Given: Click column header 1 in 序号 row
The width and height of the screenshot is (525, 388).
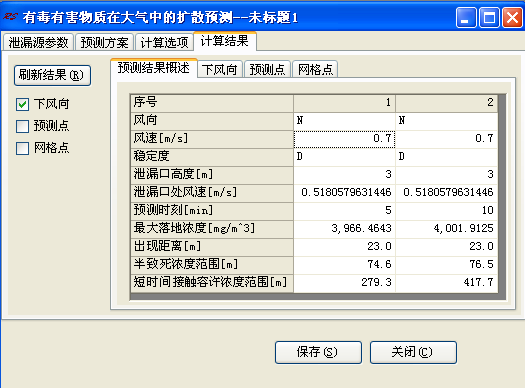Looking at the screenshot, I should [345, 103].
